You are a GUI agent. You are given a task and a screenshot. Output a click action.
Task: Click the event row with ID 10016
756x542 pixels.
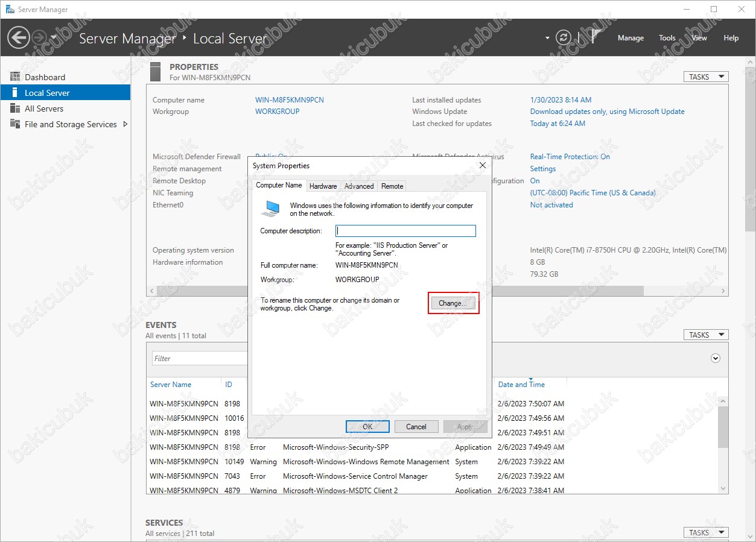tap(432, 418)
